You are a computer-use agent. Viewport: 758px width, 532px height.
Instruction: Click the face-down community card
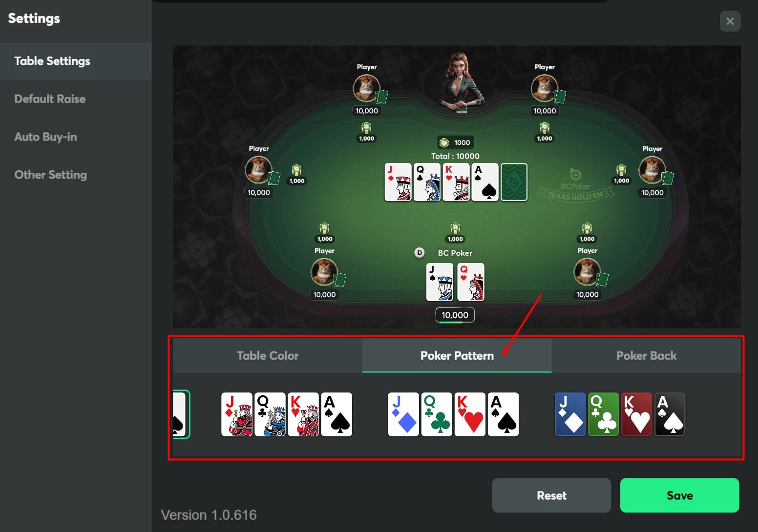[x=514, y=182]
